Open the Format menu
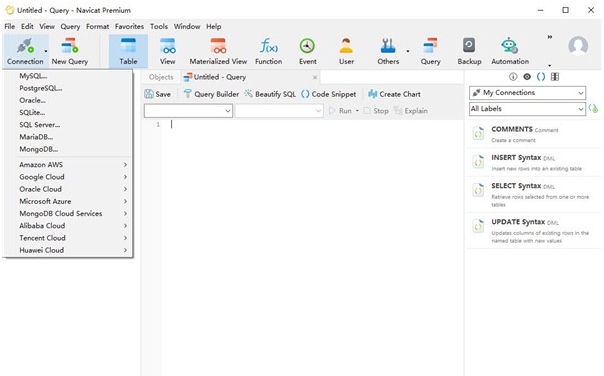This screenshot has width=604, height=376. (x=97, y=27)
